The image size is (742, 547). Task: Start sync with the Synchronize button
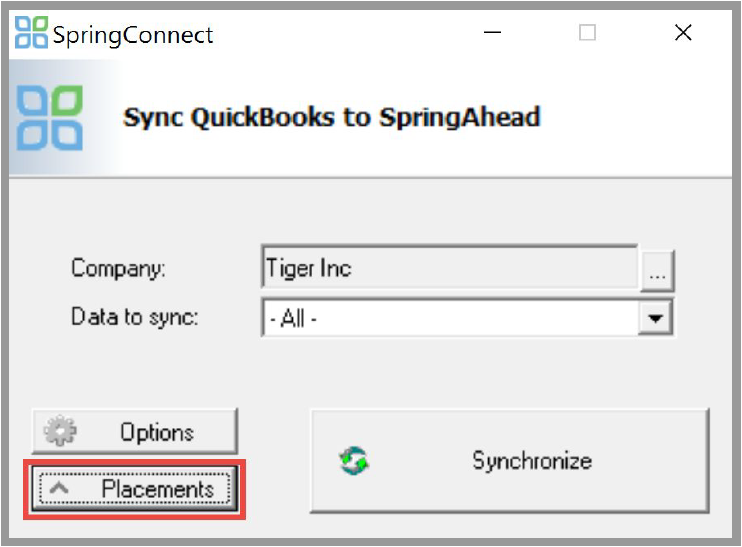pos(510,460)
